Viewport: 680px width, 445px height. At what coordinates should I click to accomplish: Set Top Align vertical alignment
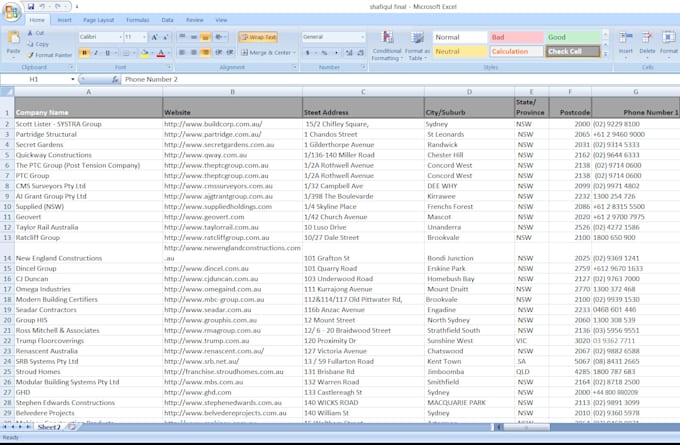(x=182, y=37)
